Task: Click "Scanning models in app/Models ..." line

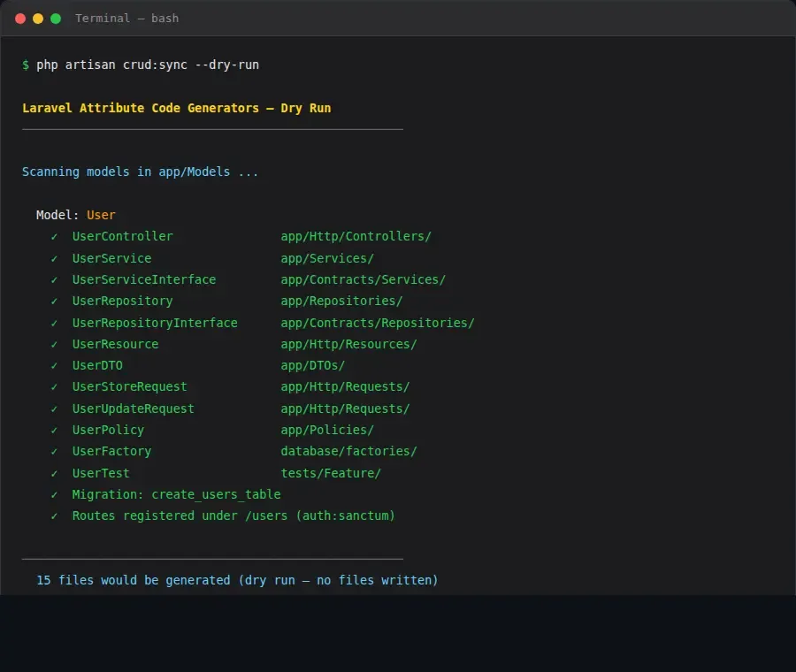Action: click(140, 172)
